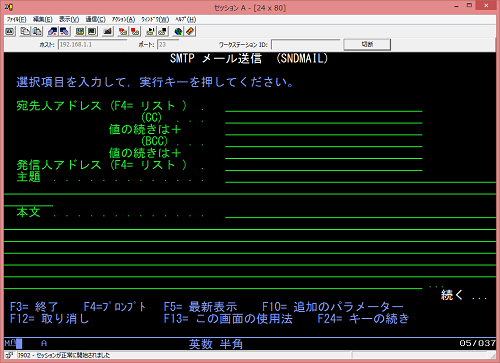The image size is (500, 363).
Task: Click the help pencil icon after the globe
Action: (x=190, y=32)
